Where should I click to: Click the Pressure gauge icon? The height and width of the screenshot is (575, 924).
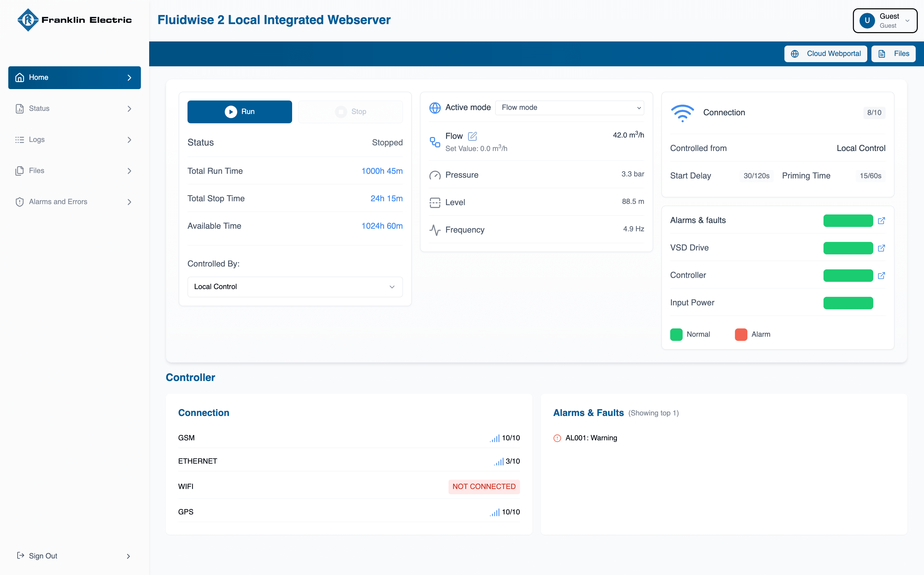click(435, 175)
